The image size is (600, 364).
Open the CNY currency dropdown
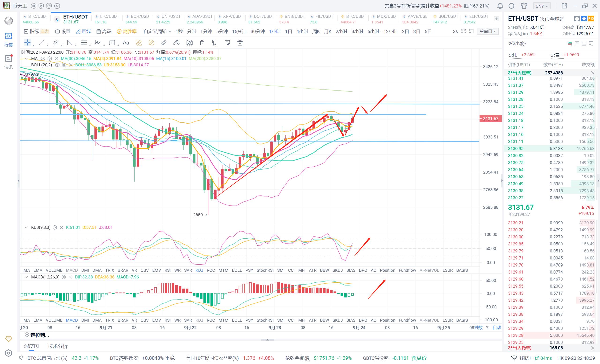542,6
